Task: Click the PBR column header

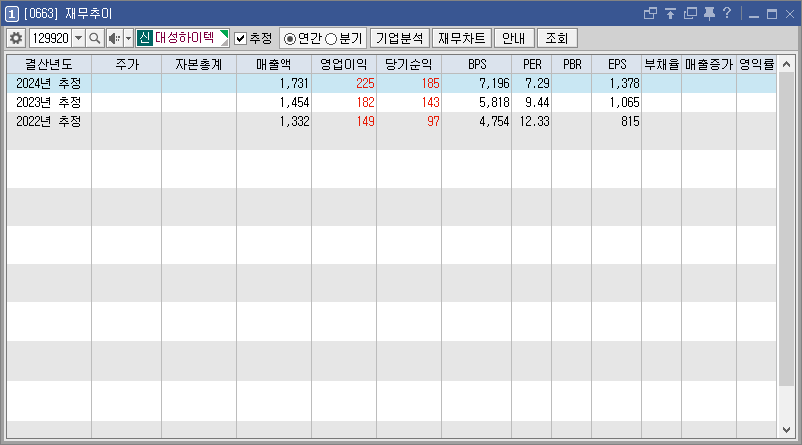Action: 572,64
